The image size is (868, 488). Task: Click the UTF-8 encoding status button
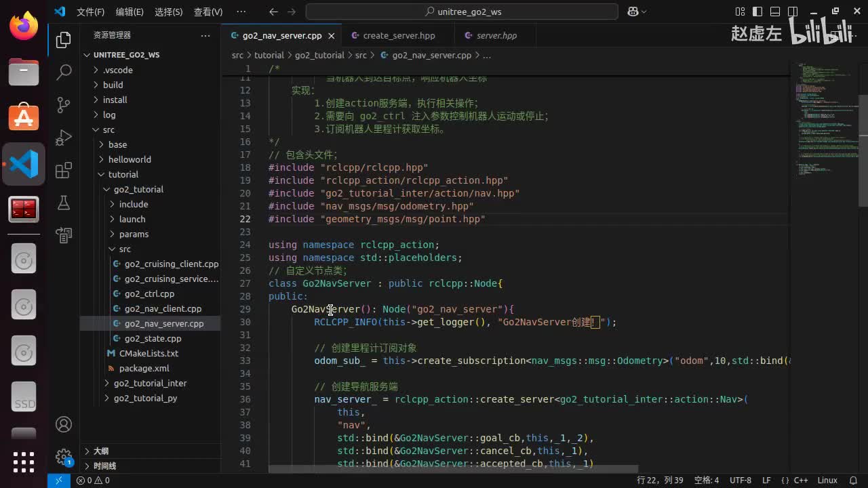tap(740, 480)
